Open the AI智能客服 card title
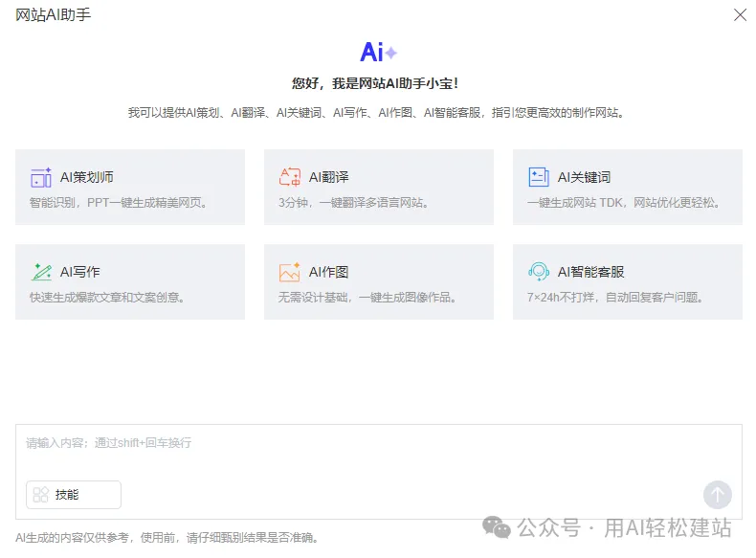The height and width of the screenshot is (558, 756). point(591,272)
